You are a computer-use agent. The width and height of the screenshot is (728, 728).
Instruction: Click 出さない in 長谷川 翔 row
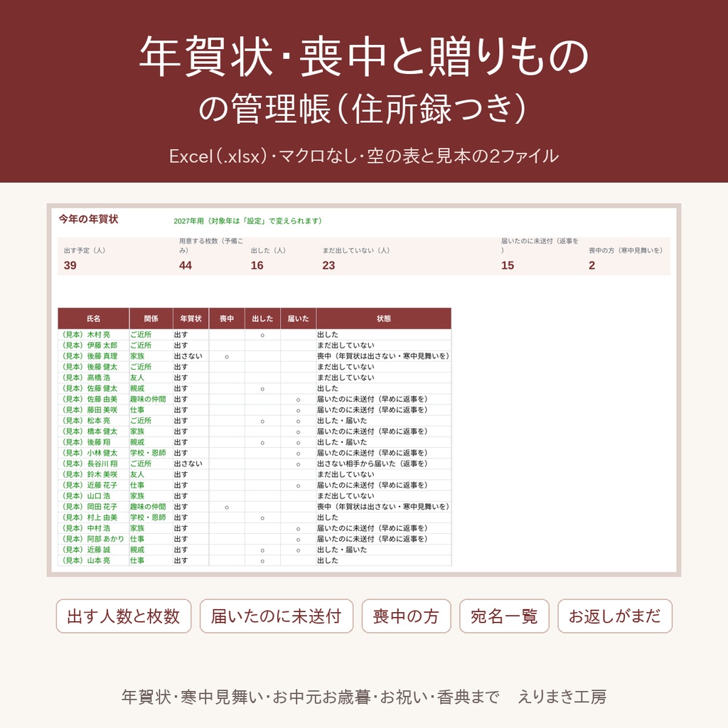click(188, 464)
